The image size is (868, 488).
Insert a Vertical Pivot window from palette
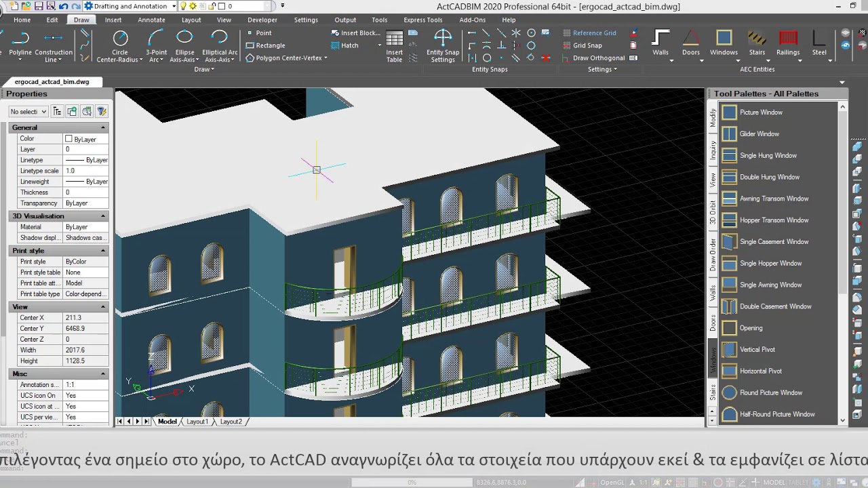point(757,350)
